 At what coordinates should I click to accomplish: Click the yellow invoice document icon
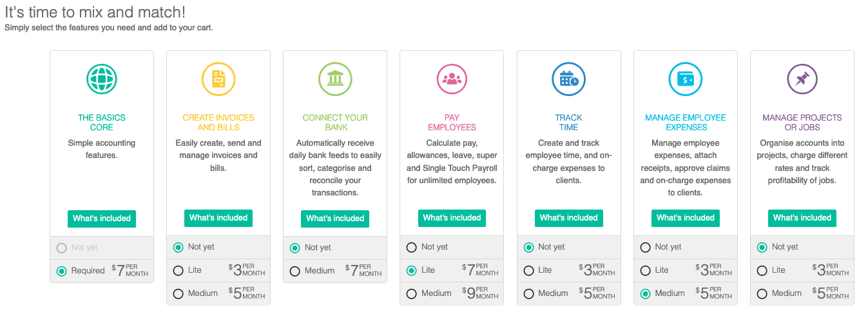point(218,79)
